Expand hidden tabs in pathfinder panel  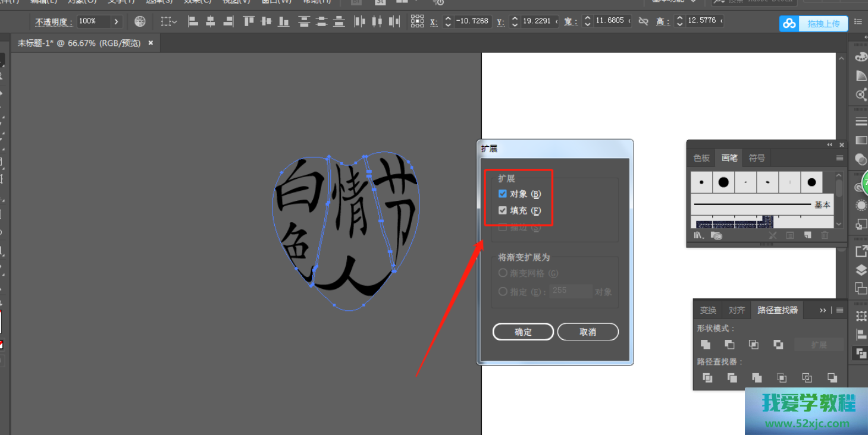(823, 310)
